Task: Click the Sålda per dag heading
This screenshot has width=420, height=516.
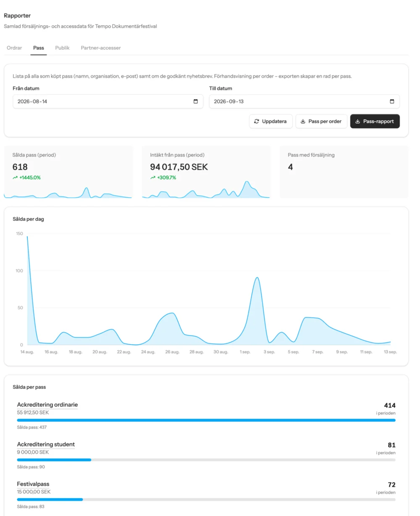Action: click(28, 219)
